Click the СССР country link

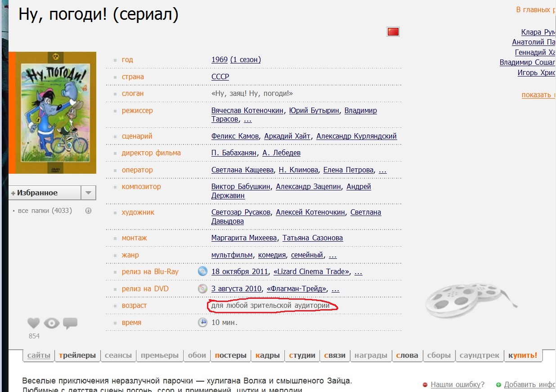pyautogui.click(x=220, y=77)
